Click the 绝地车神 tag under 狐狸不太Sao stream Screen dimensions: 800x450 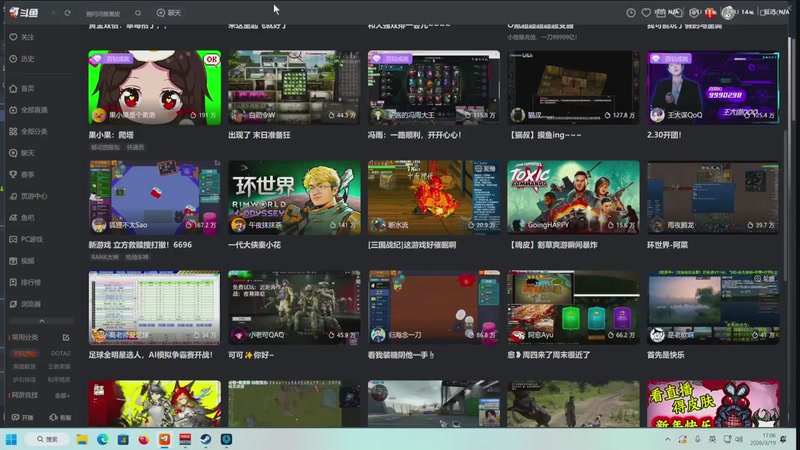point(137,257)
